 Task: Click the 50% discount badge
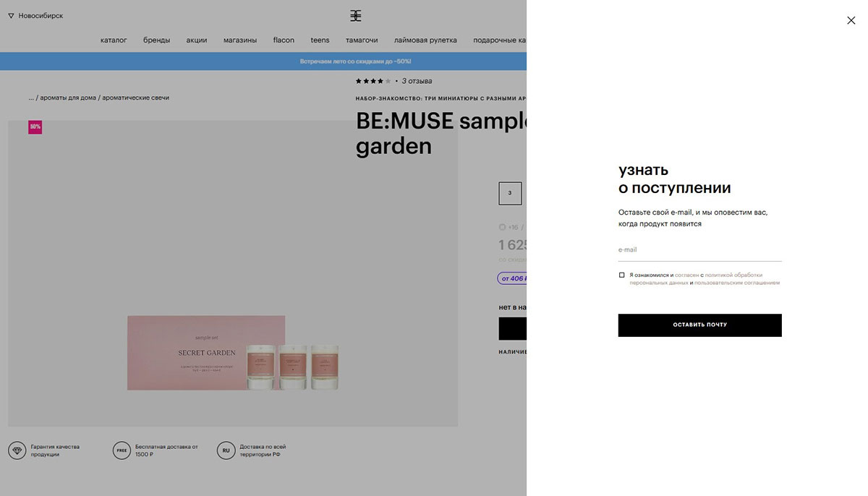click(35, 127)
